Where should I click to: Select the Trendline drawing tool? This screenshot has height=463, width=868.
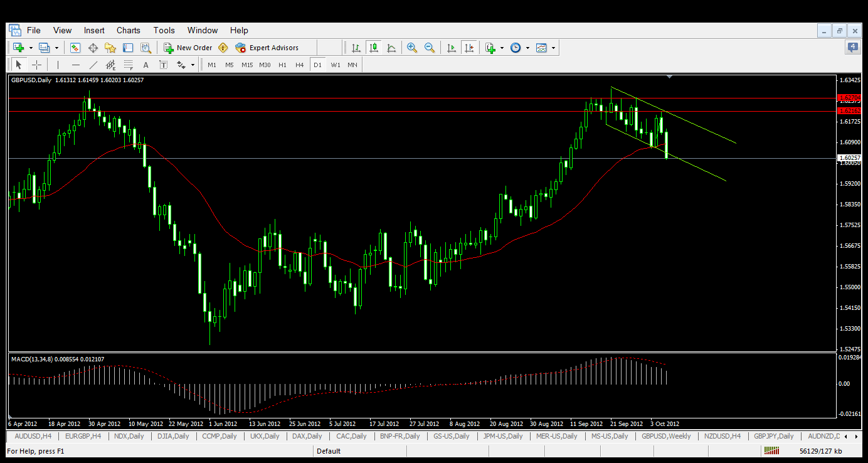point(93,65)
